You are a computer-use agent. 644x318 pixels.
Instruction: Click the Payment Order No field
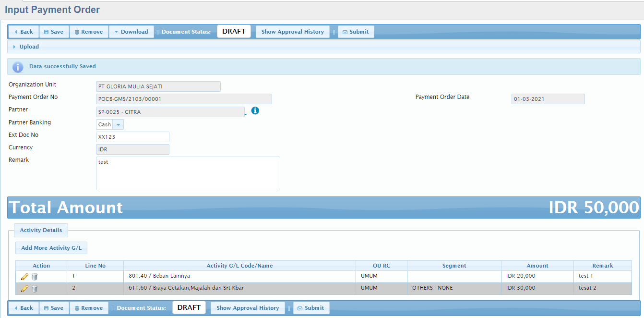coord(184,99)
